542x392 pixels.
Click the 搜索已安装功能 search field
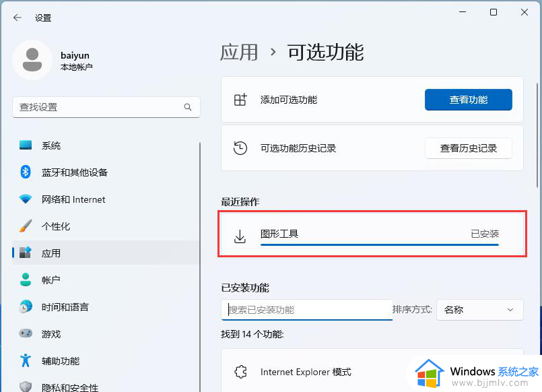click(x=306, y=310)
